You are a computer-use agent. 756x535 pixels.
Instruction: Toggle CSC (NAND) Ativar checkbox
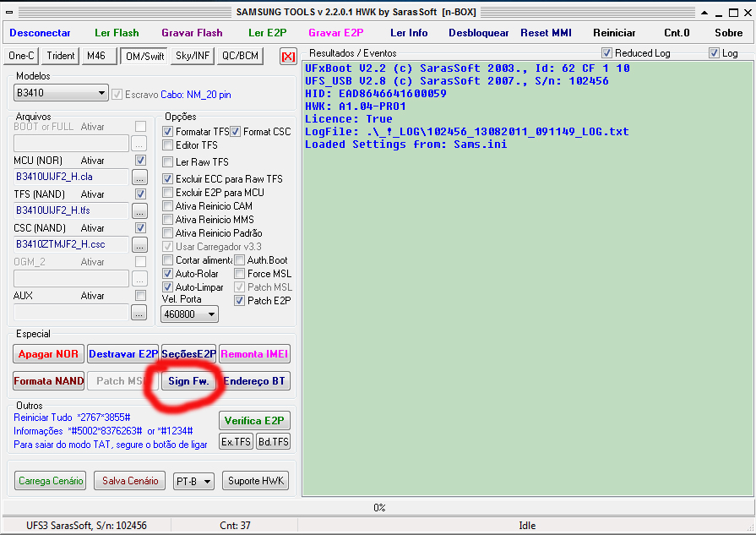[x=140, y=227]
